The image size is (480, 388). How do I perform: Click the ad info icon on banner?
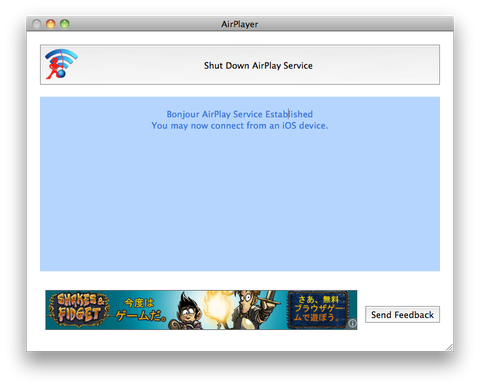(352, 323)
